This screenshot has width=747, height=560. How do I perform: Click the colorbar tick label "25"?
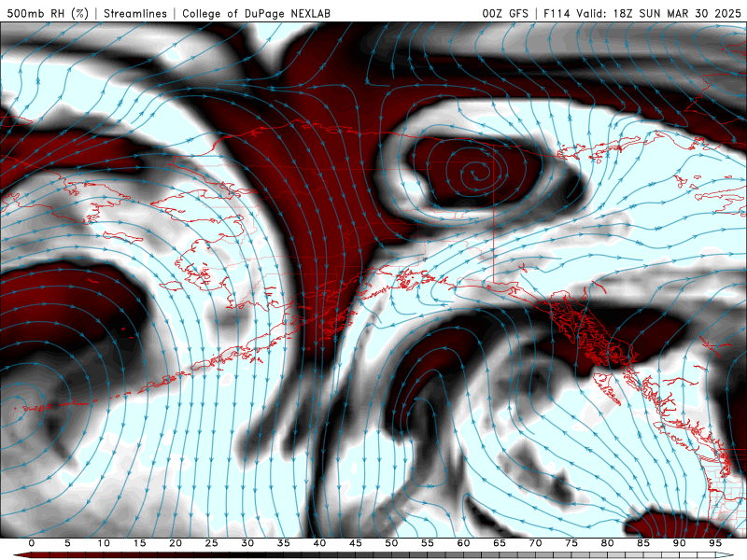pos(212,543)
